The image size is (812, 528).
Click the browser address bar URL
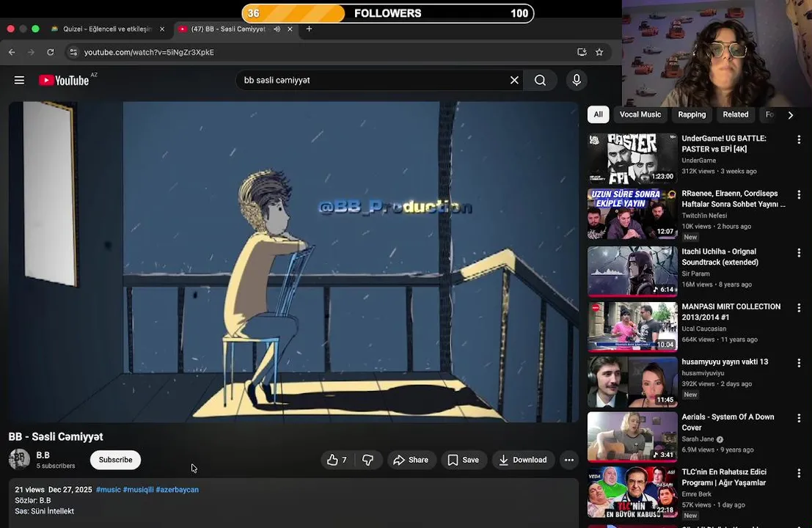[149, 52]
